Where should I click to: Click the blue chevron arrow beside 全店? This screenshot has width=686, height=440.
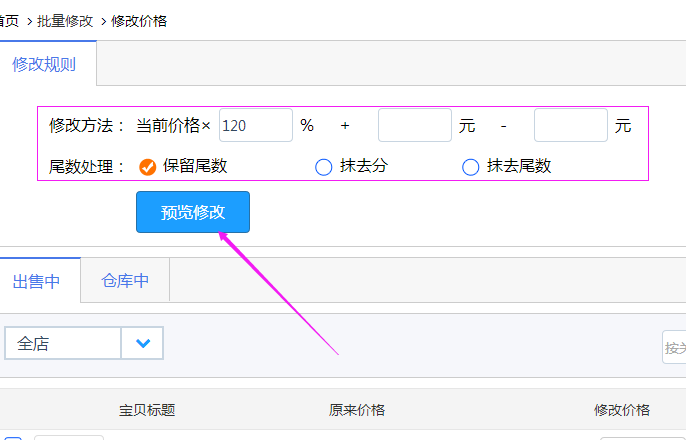click(x=142, y=344)
